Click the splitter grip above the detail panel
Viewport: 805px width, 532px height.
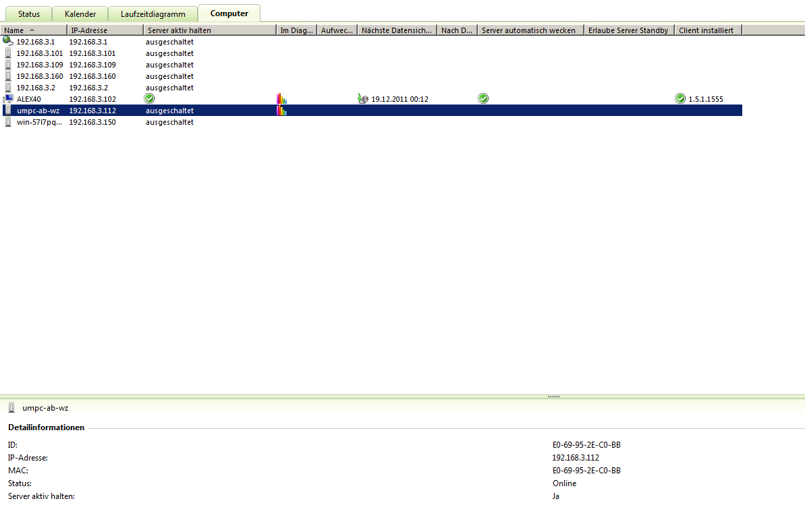(555, 396)
